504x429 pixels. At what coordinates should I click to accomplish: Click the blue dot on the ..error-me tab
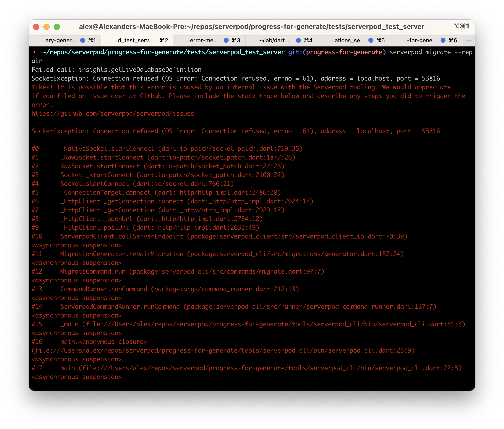[x=226, y=40]
